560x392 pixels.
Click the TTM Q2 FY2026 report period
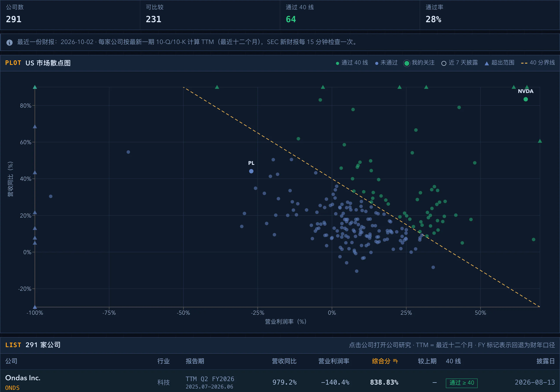(x=210, y=379)
